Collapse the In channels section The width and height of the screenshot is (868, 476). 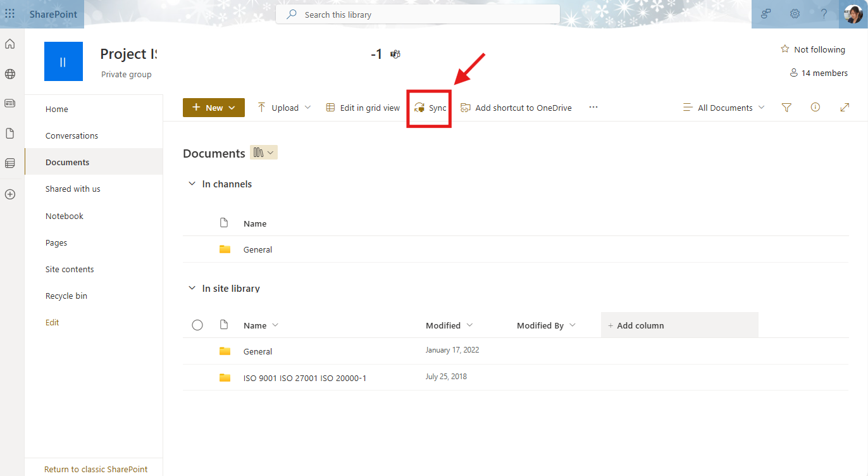192,184
